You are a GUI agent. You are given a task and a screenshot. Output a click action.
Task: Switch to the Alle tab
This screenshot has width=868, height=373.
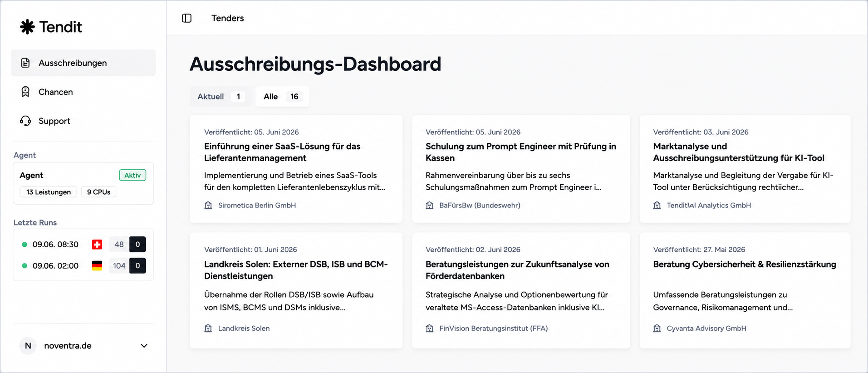coord(282,97)
